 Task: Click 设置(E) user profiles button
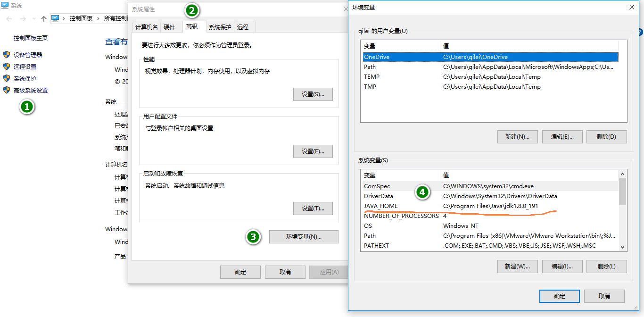(x=313, y=151)
